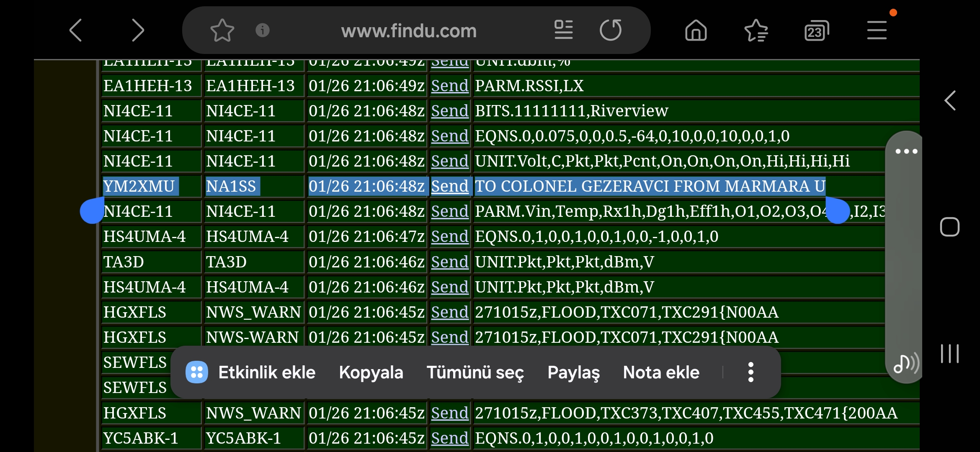Screen dimensions: 980x452
Task: Click Send in NI4CE-11 PARM.Vin row
Action: click(450, 211)
